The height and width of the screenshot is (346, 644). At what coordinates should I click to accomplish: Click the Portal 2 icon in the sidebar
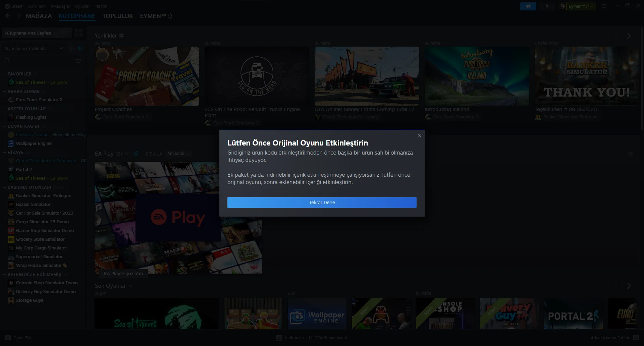pyautogui.click(x=11, y=170)
